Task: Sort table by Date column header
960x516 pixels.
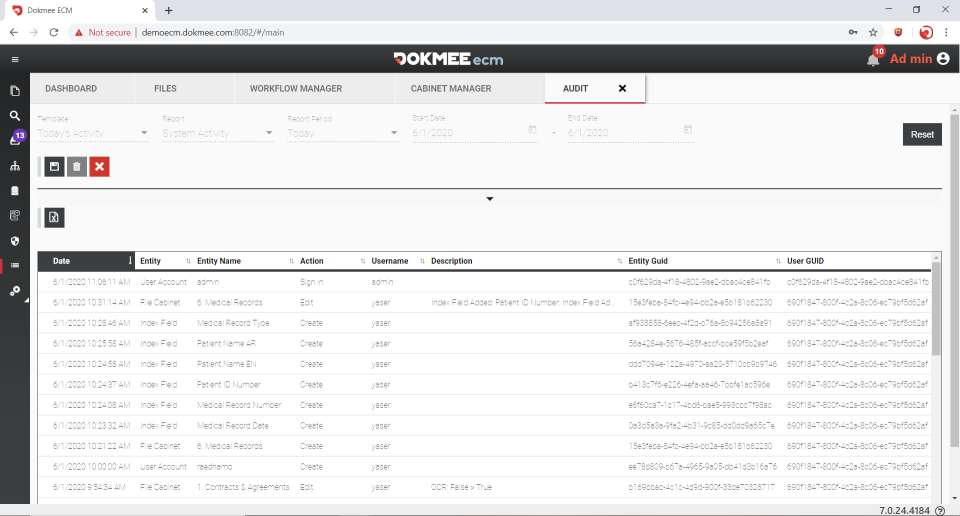Action: (62, 261)
